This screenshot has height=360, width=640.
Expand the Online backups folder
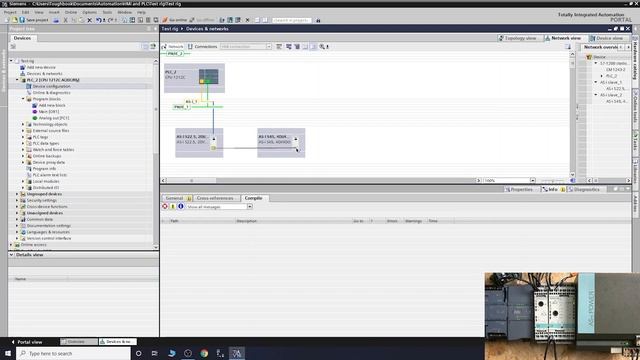[x=23, y=156]
